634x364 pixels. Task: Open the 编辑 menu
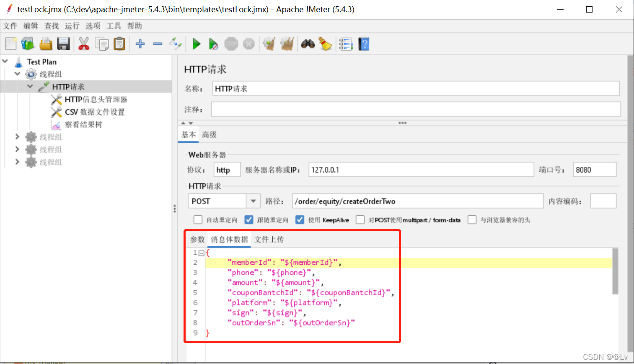31,26
